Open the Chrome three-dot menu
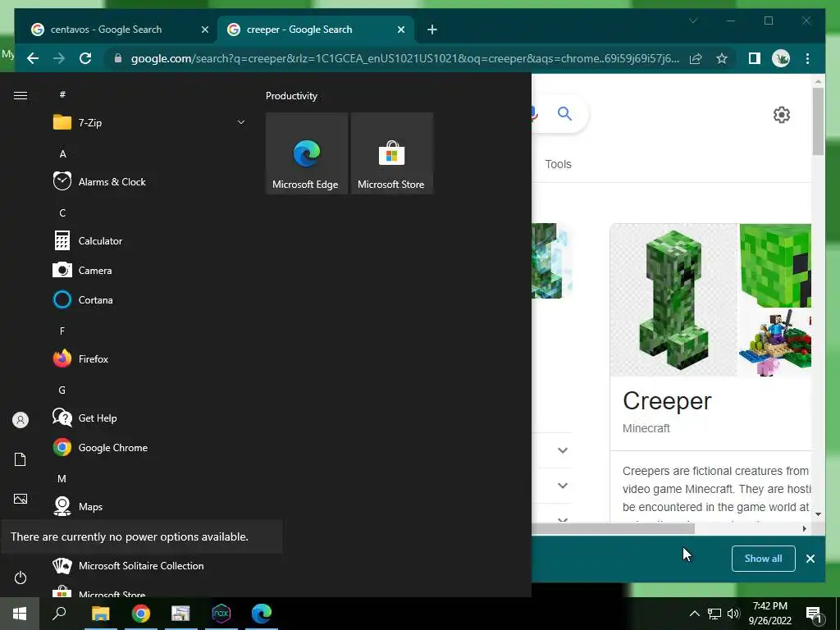 807,58
